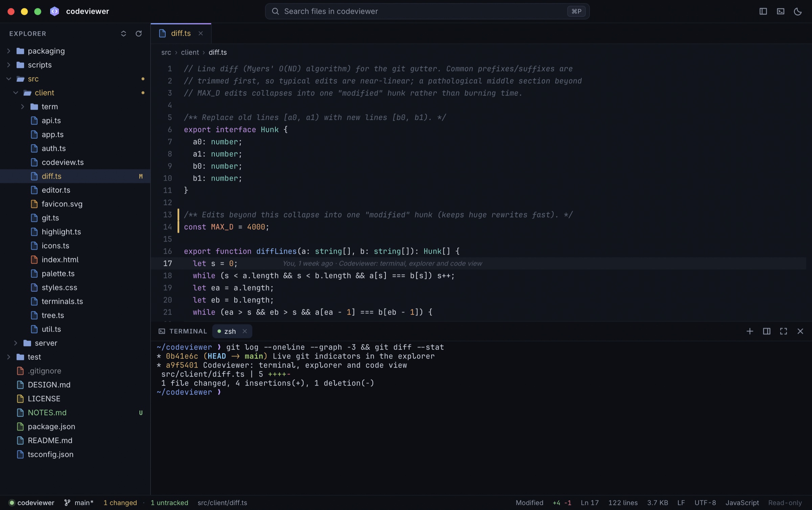Split the terminal panel
The height and width of the screenshot is (510, 812).
767,331
